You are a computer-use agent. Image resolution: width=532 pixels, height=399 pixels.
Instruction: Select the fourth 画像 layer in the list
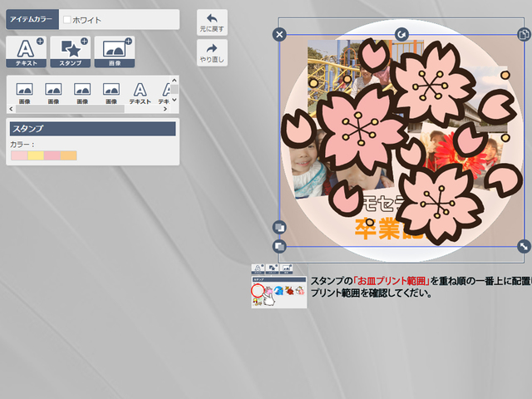[111, 93]
